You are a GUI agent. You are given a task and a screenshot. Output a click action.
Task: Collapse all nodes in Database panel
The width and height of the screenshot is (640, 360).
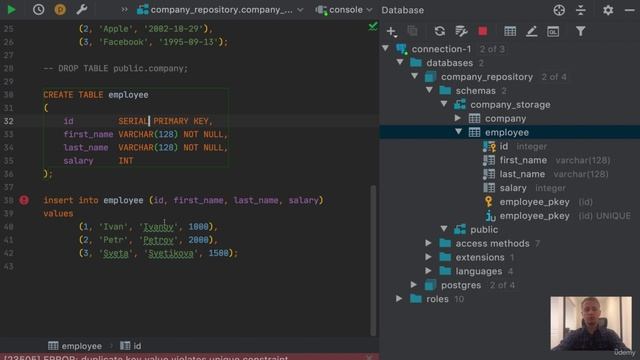580,10
